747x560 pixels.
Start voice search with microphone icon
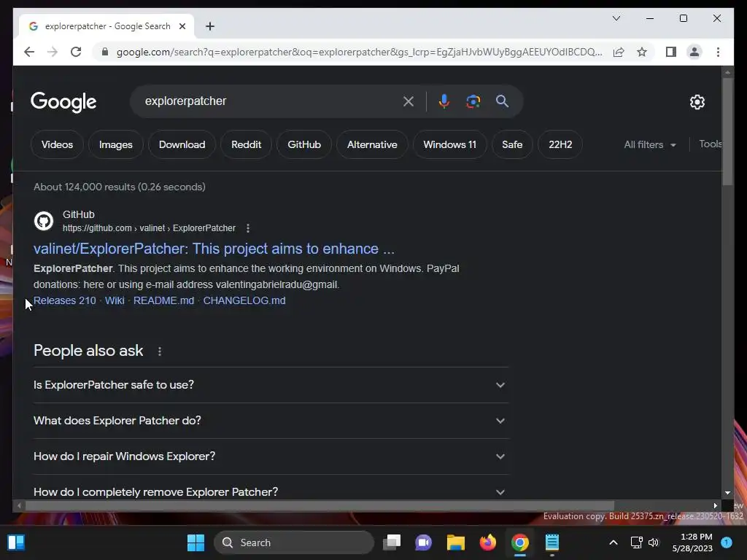(444, 101)
